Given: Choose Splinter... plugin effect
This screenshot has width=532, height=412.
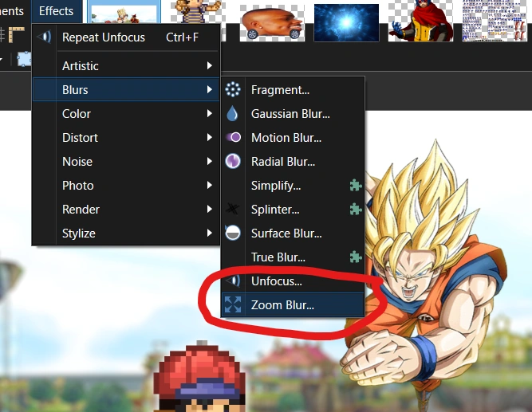Looking at the screenshot, I should (x=293, y=210).
